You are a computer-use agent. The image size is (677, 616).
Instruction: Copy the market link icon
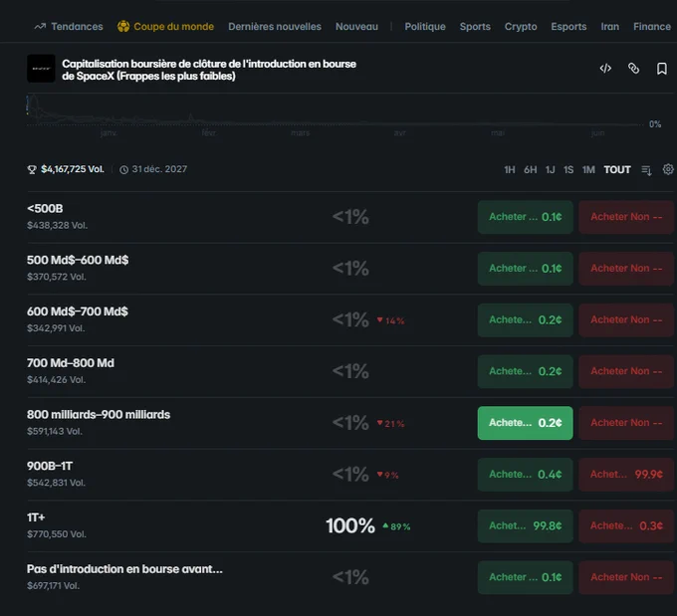click(633, 69)
